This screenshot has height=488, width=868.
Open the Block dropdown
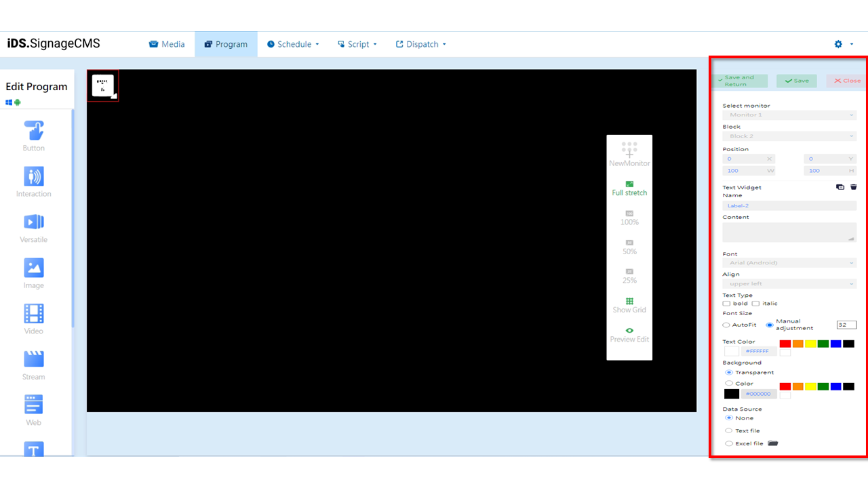pyautogui.click(x=789, y=136)
